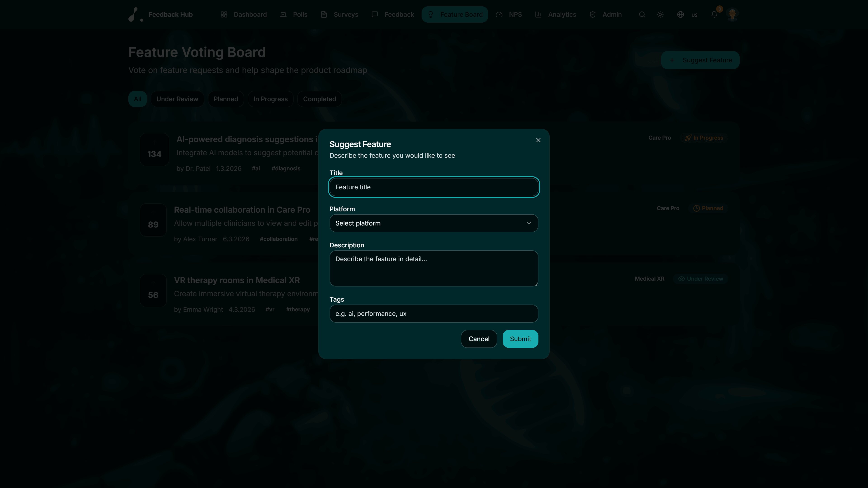Go to the Analytics page
This screenshot has width=868, height=488.
coord(556,14)
